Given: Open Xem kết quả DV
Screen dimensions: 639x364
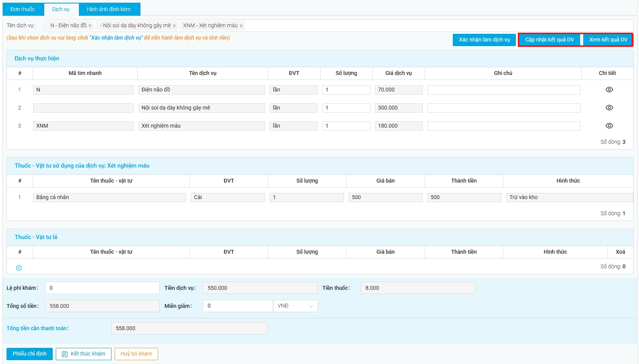Looking at the screenshot, I should [608, 40].
